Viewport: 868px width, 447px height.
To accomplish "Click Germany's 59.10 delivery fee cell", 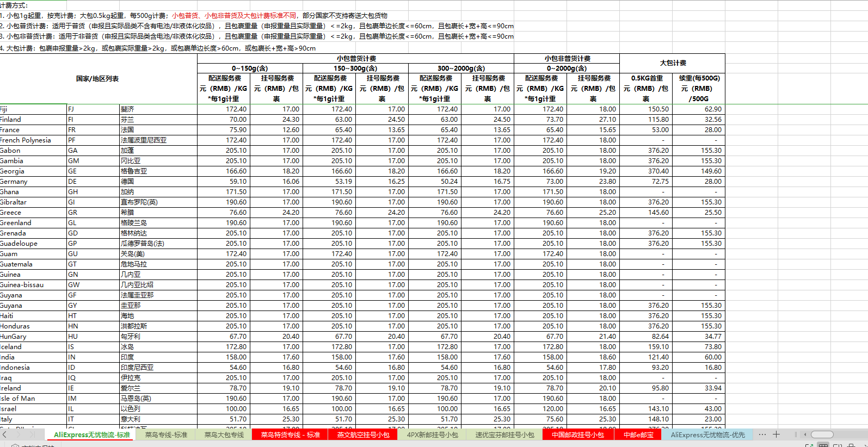I will pyautogui.click(x=224, y=182).
